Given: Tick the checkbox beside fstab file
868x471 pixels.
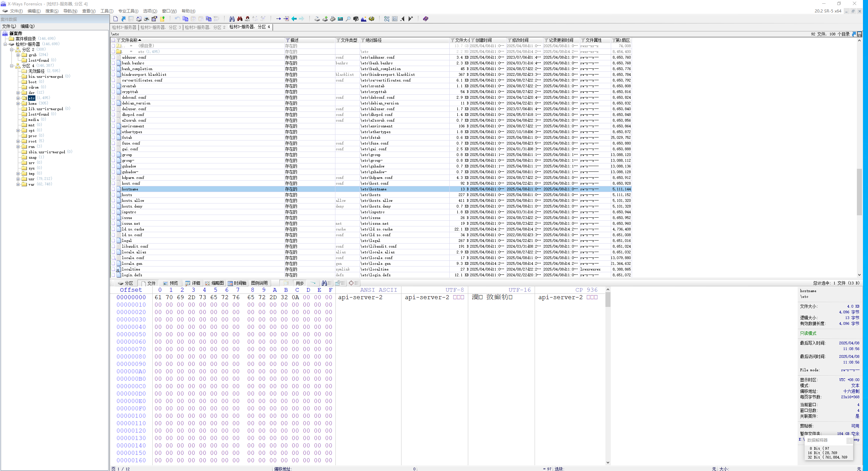Looking at the screenshot, I should [114, 137].
